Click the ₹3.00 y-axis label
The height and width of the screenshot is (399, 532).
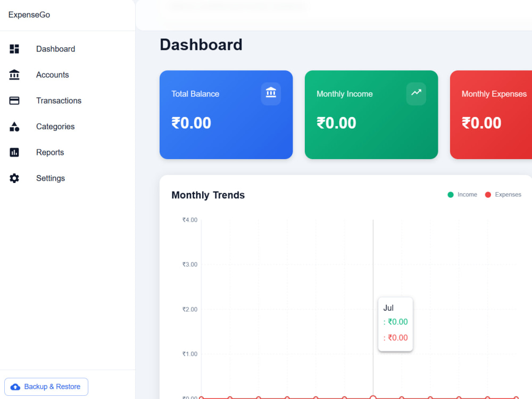point(190,264)
